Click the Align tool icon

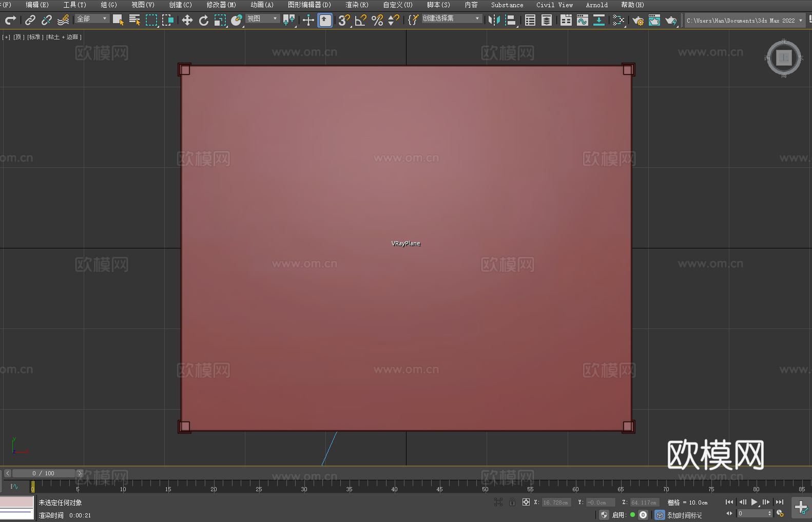click(x=511, y=20)
